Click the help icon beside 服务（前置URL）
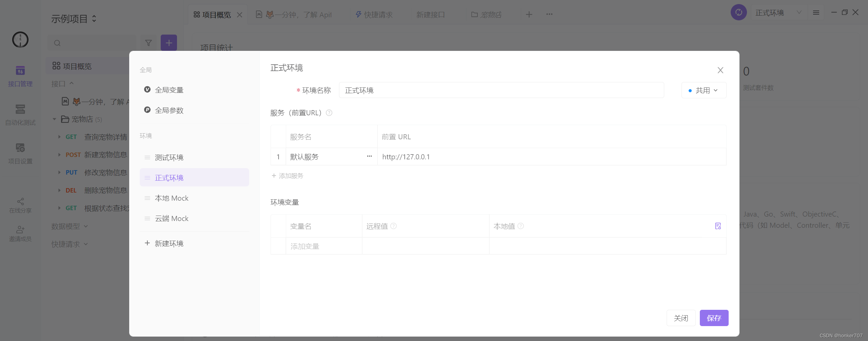The image size is (868, 341). (x=329, y=113)
